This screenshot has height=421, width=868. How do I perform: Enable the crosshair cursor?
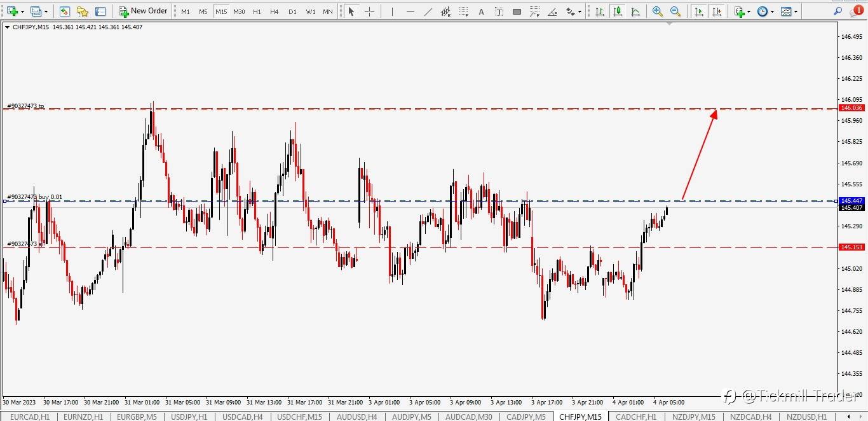pyautogui.click(x=369, y=11)
